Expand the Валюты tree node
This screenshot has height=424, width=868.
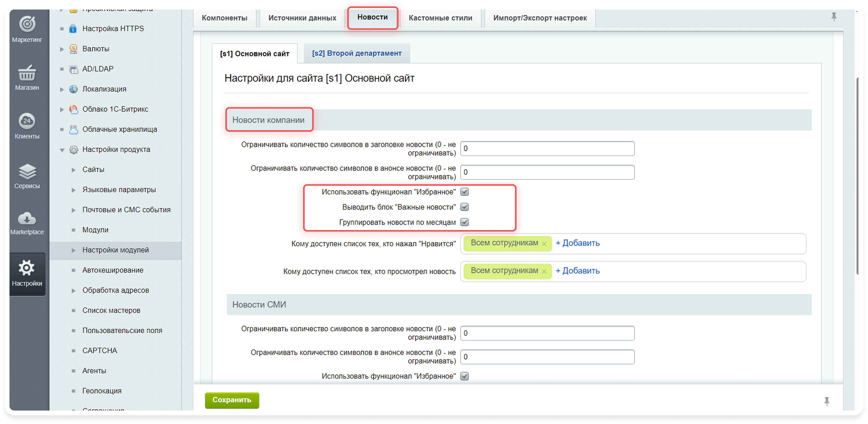pos(62,49)
